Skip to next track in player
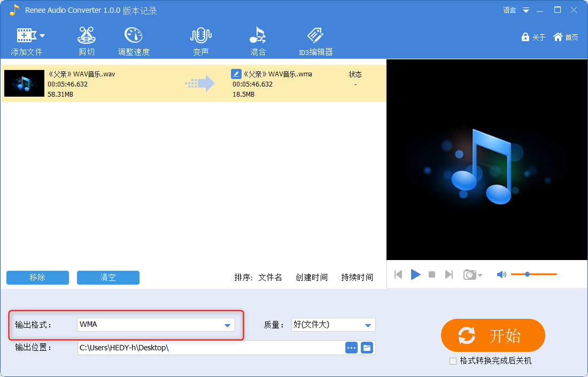 pos(449,274)
